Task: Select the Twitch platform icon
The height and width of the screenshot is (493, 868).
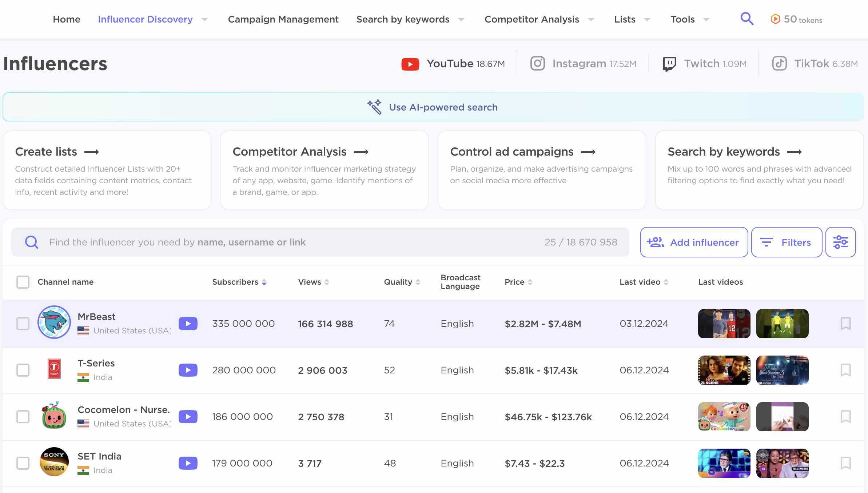Action: 669,64
